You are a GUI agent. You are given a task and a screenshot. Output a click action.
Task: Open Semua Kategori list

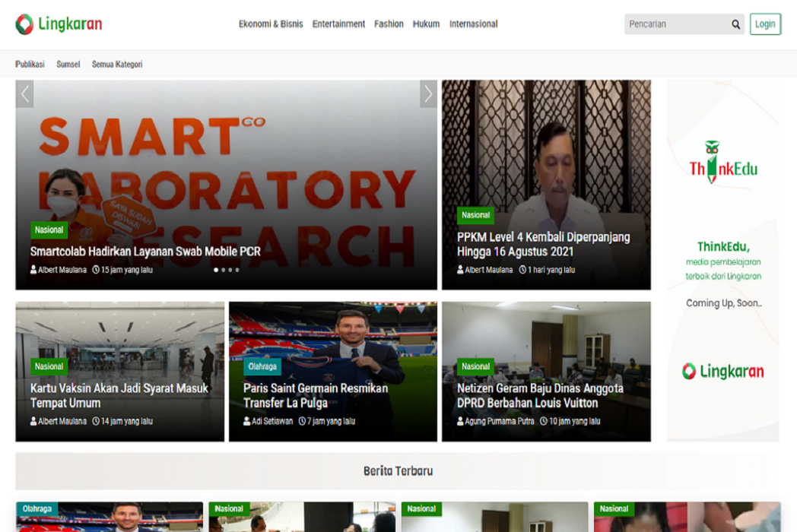click(x=117, y=64)
